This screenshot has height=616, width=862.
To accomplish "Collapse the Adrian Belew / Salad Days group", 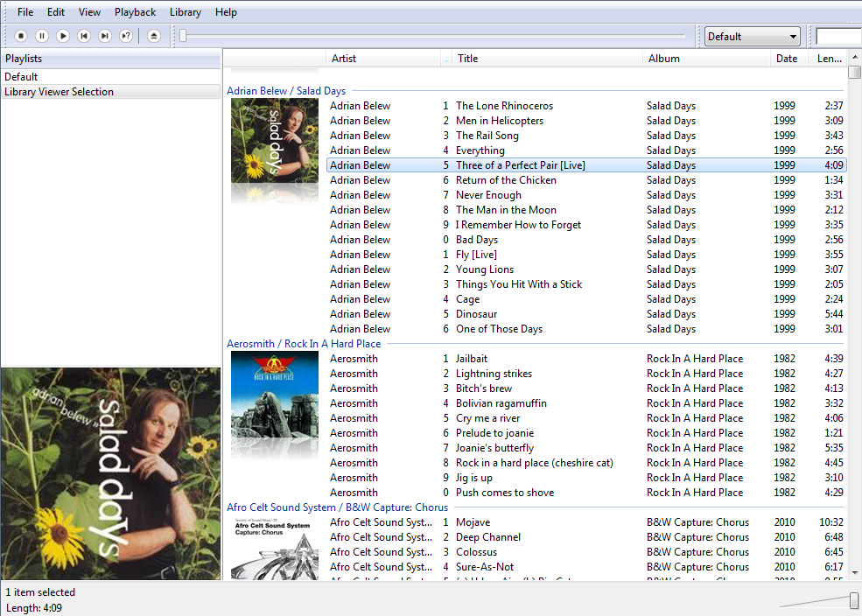I will click(x=286, y=91).
